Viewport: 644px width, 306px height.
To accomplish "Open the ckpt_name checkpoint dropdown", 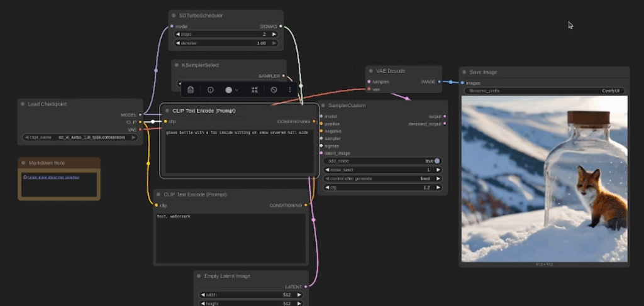I will [x=80, y=137].
